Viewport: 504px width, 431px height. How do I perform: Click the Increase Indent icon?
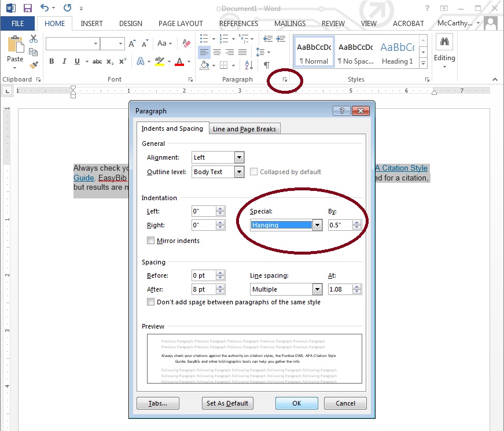tap(281, 39)
